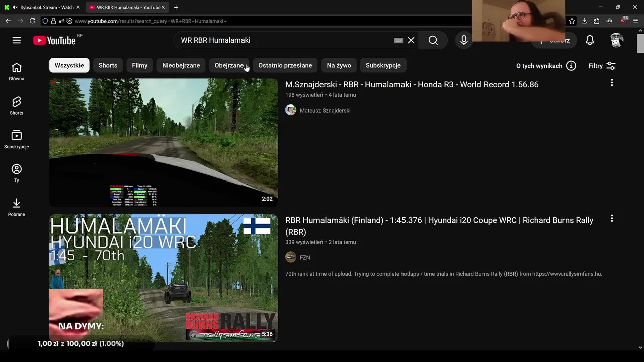Click the 1,00 zł z 100,00 zł progress bar
644x362 pixels.
pos(80,344)
